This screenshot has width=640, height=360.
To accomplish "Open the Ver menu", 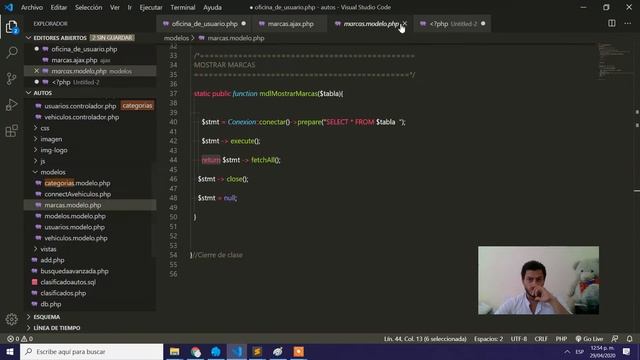I will pos(115,7).
